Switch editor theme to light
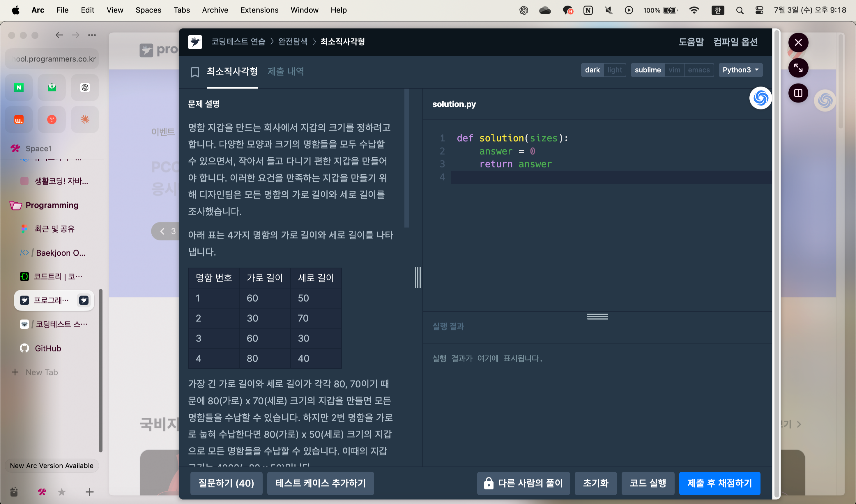The height and width of the screenshot is (504, 856). click(614, 70)
